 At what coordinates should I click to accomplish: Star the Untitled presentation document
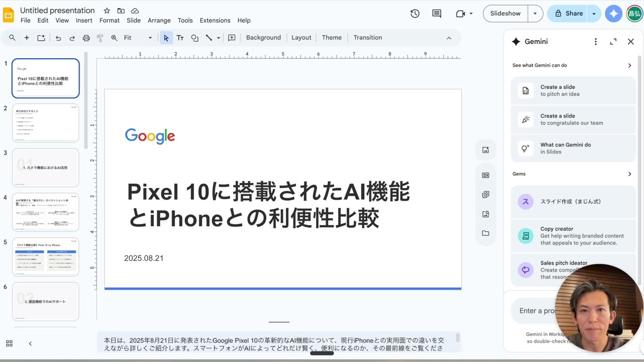click(107, 11)
